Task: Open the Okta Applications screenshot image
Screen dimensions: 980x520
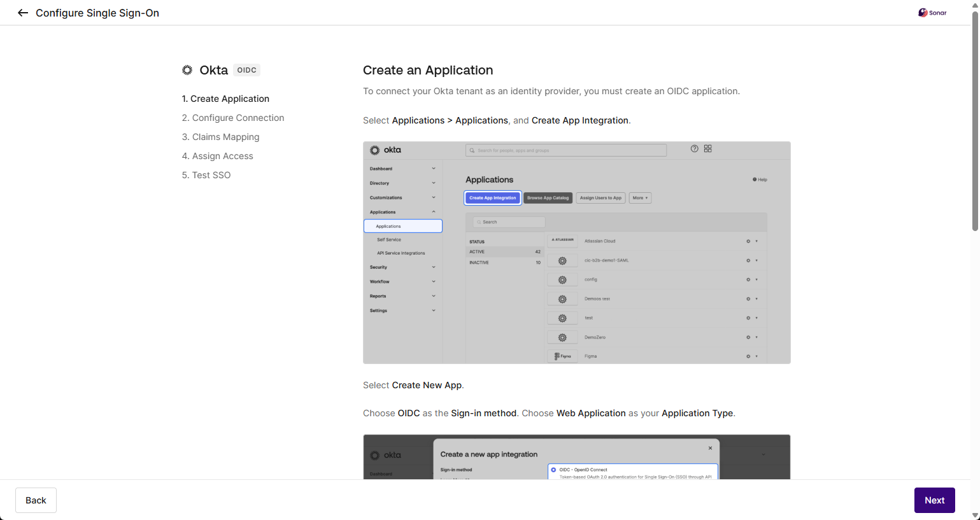Action: coord(577,253)
